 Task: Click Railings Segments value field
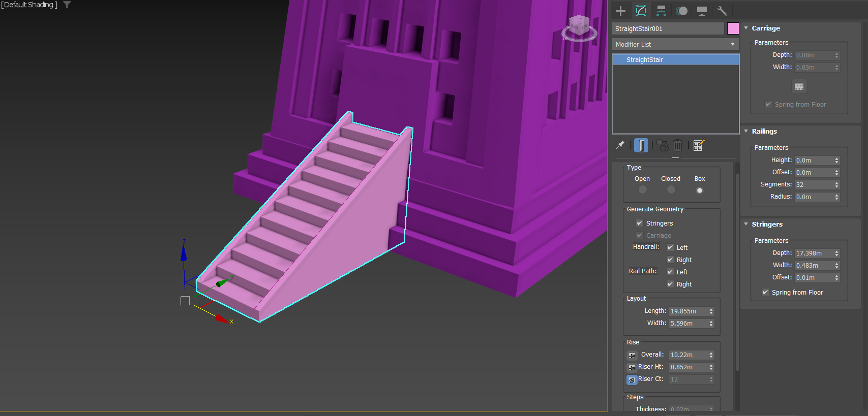(814, 185)
